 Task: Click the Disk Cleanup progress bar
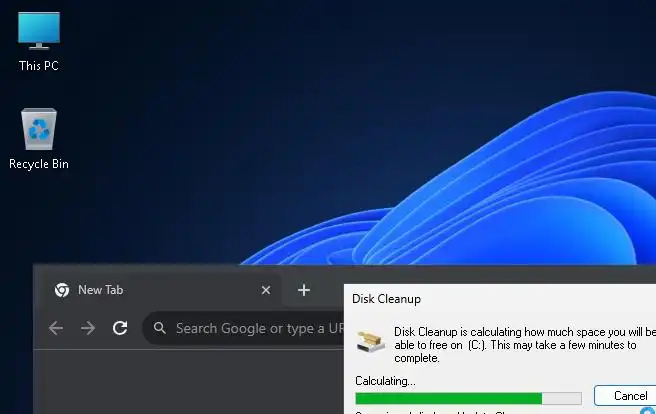tap(468, 398)
